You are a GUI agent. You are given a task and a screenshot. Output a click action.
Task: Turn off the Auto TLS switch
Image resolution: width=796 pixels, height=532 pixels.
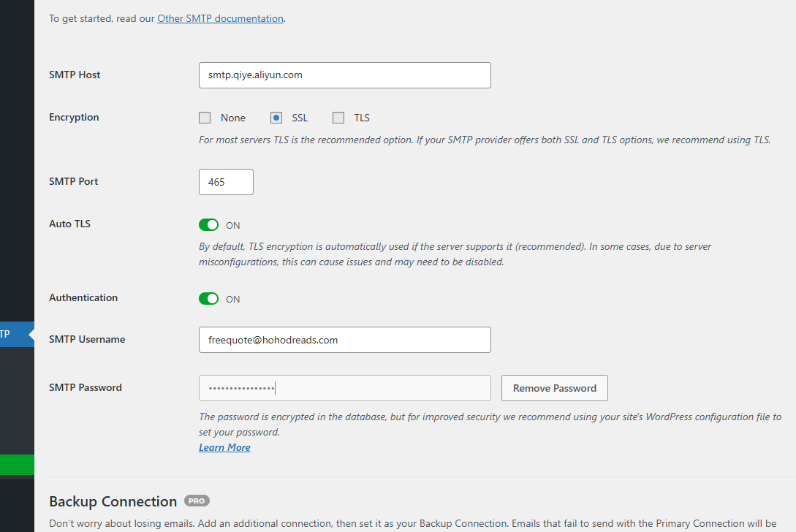208,225
